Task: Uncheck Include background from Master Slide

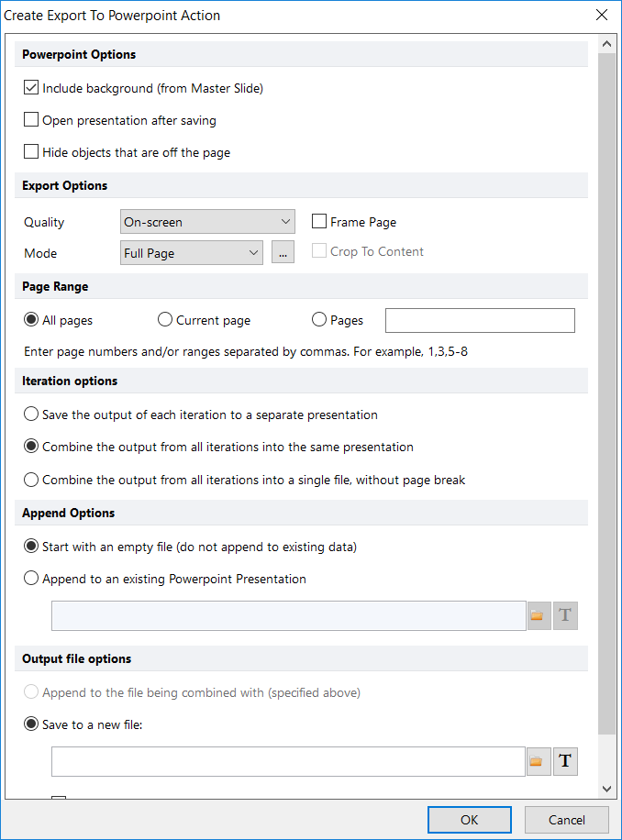Action: 31,89
